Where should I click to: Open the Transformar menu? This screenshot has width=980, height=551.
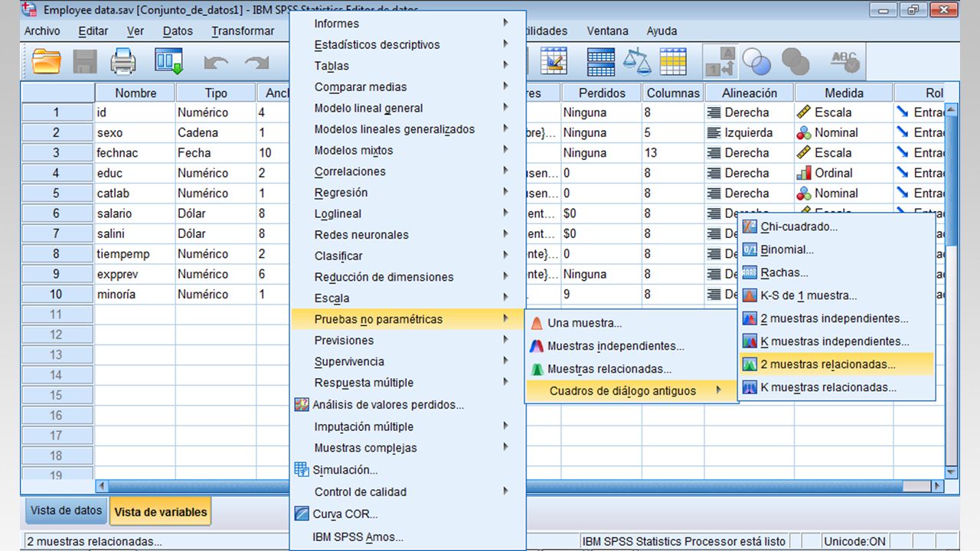tap(243, 31)
